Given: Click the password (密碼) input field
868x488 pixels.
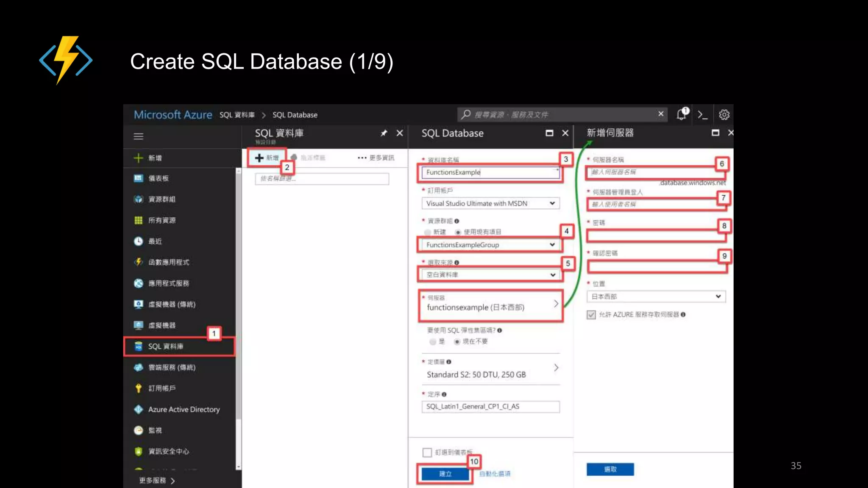Looking at the screenshot, I should click(656, 235).
